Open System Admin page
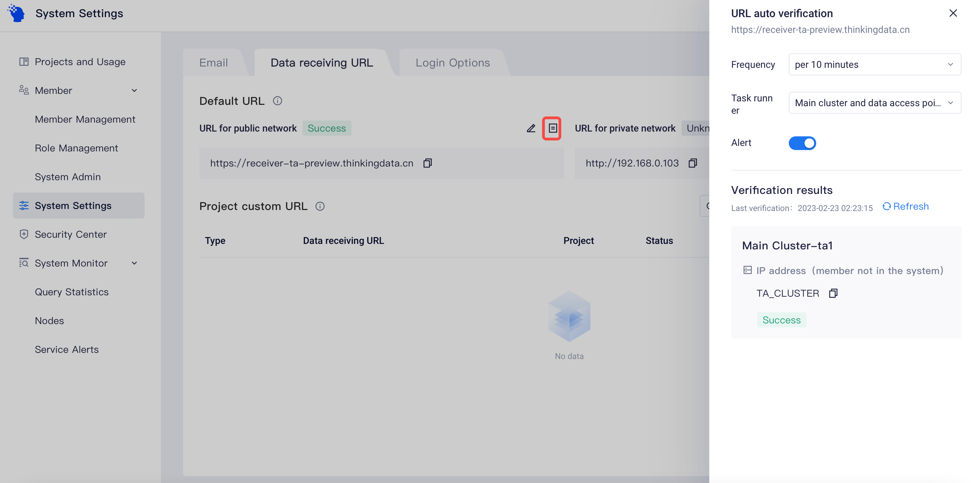The height and width of the screenshot is (483, 980). coord(68,177)
